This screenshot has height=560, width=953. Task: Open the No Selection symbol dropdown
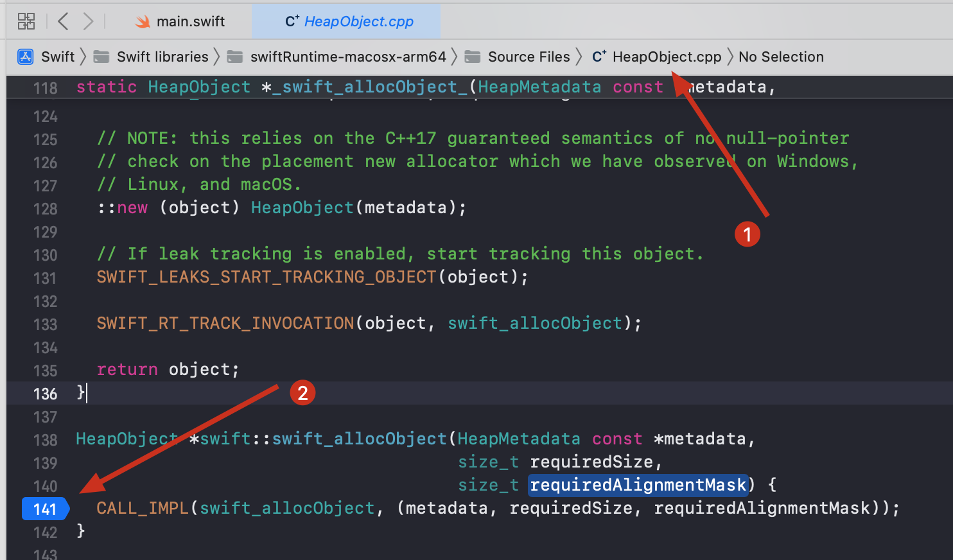coord(780,57)
